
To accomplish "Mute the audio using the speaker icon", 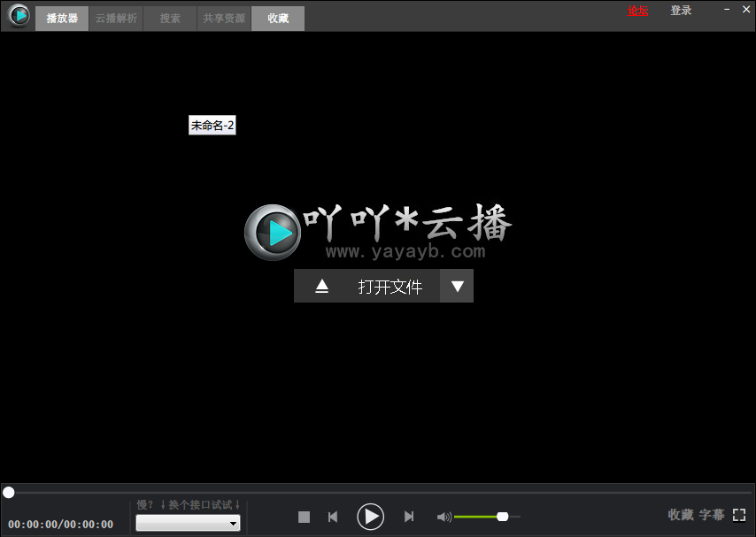I will 444,517.
